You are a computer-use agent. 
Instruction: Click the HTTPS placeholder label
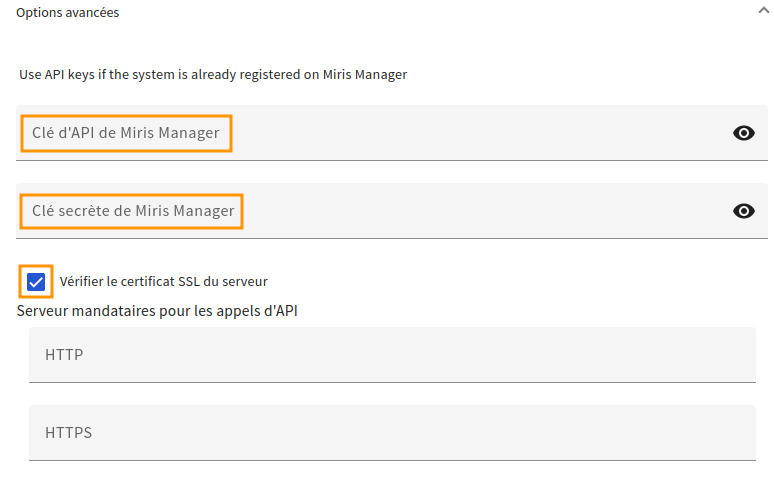pos(69,433)
